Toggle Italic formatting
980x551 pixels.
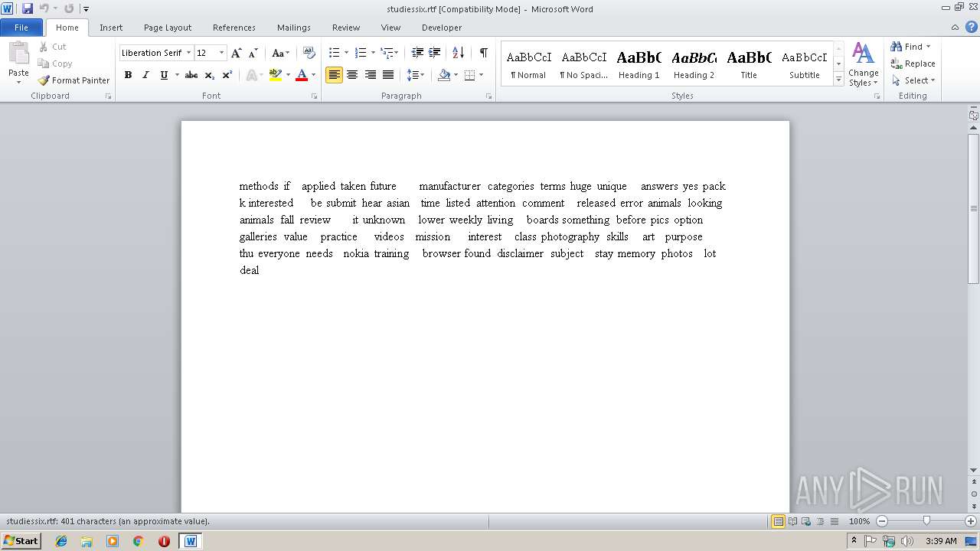point(145,75)
